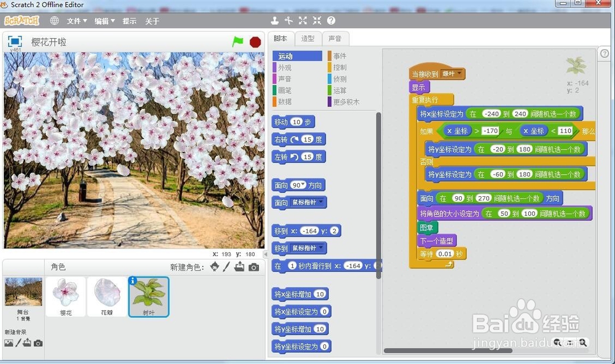New backdrop from camera icon
Screen dimensions: 615x364
point(38,343)
